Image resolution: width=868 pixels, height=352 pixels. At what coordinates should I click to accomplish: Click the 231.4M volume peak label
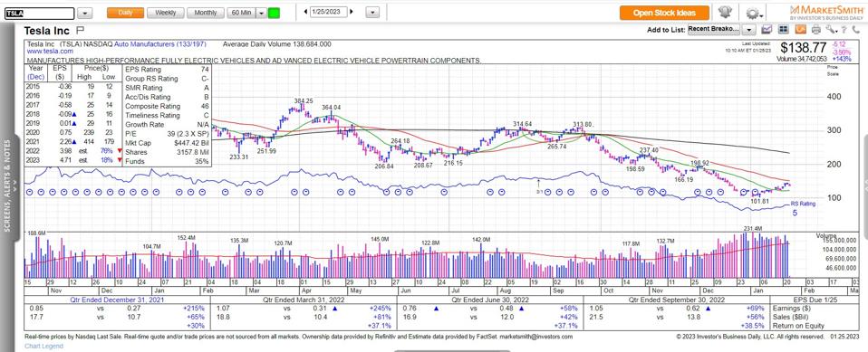pyautogui.click(x=753, y=229)
